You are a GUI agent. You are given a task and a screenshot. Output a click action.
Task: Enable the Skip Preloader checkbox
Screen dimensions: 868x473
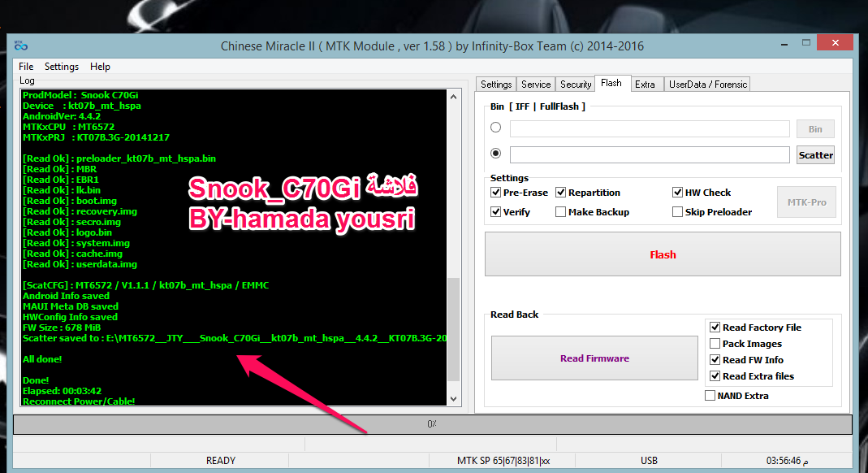[677, 211]
